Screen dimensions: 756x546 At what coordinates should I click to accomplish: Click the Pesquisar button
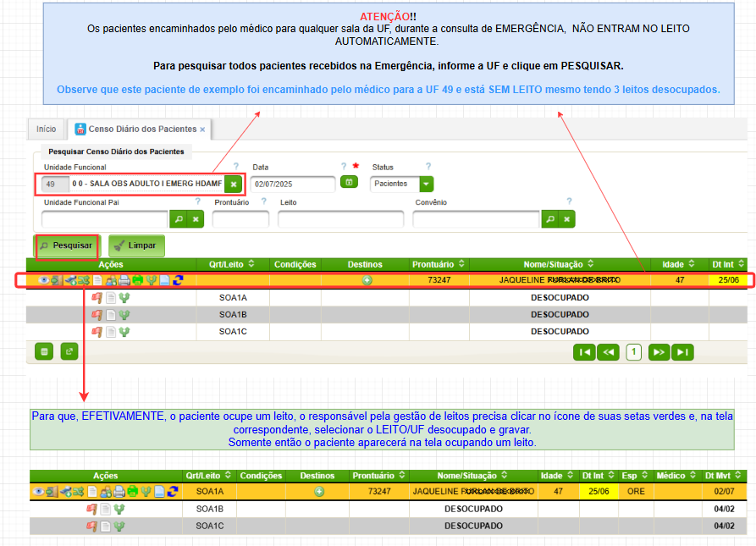[x=66, y=245]
